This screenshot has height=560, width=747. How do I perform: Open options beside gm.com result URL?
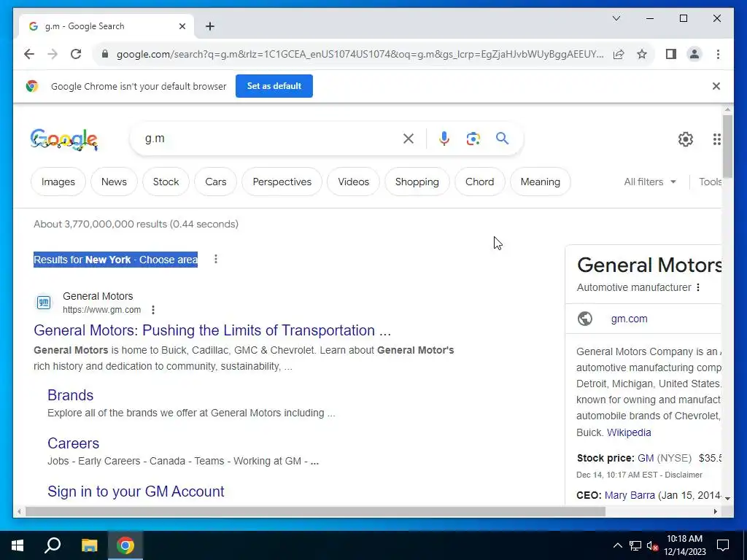coord(153,310)
